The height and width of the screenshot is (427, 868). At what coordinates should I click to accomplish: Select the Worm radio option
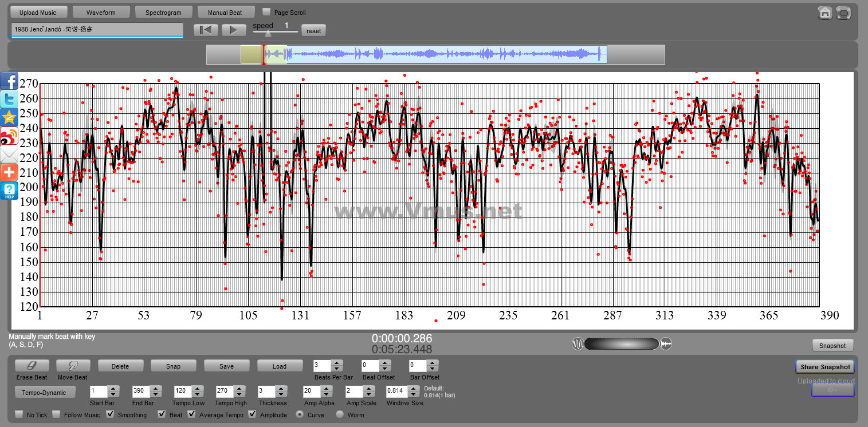pyautogui.click(x=340, y=414)
